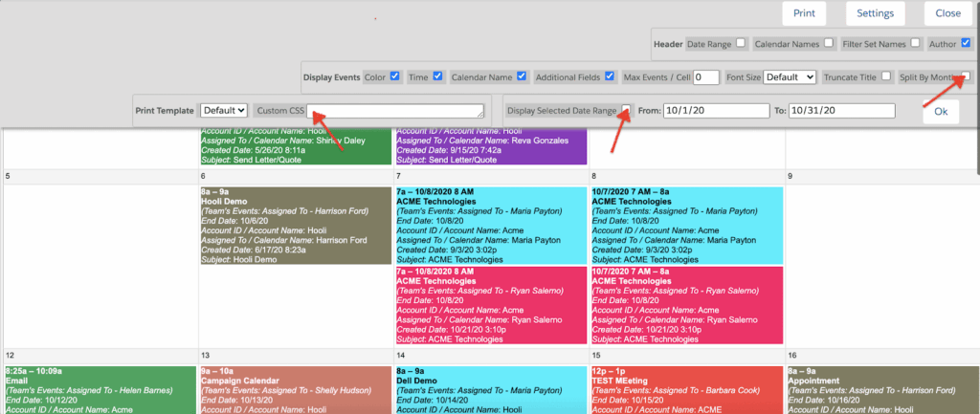Enable the Truncate Title checkbox
The width and height of the screenshot is (980, 414).
pyautogui.click(x=886, y=76)
